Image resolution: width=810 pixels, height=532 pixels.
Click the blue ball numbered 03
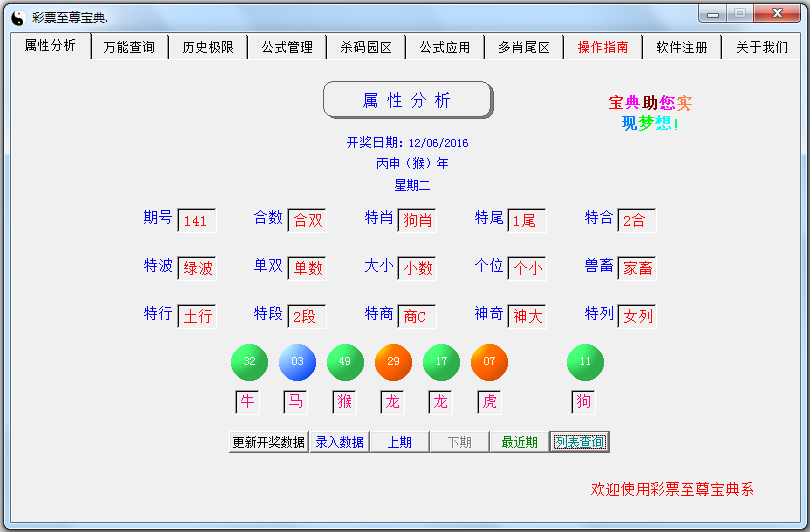(298, 362)
